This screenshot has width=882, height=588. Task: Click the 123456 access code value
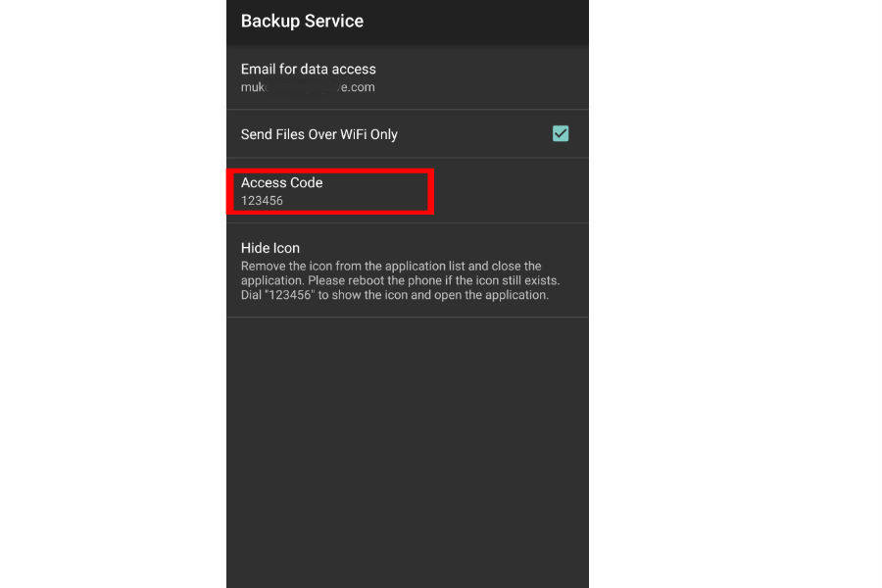coord(263,201)
